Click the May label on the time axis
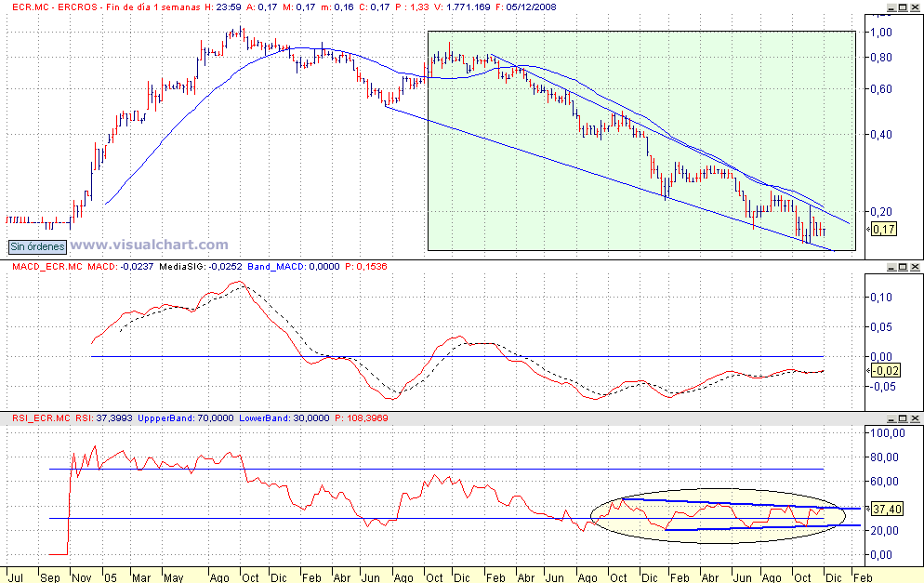 pos(173,577)
